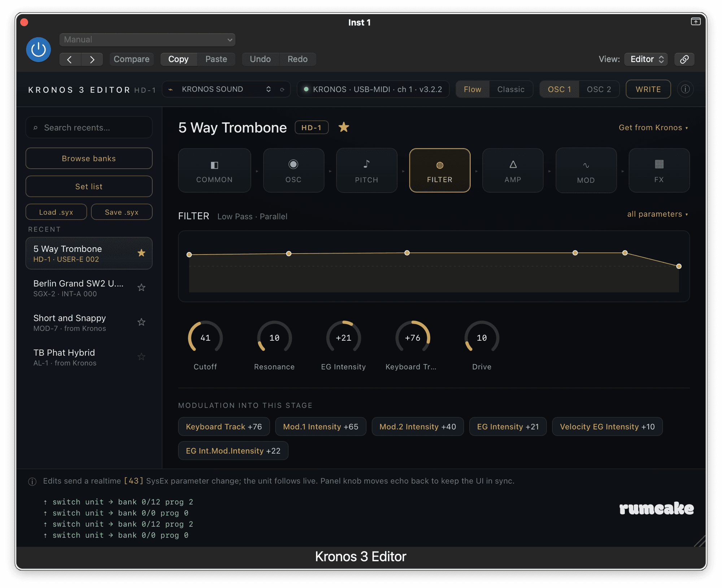Click the Undo button
This screenshot has width=722, height=588.
point(260,59)
